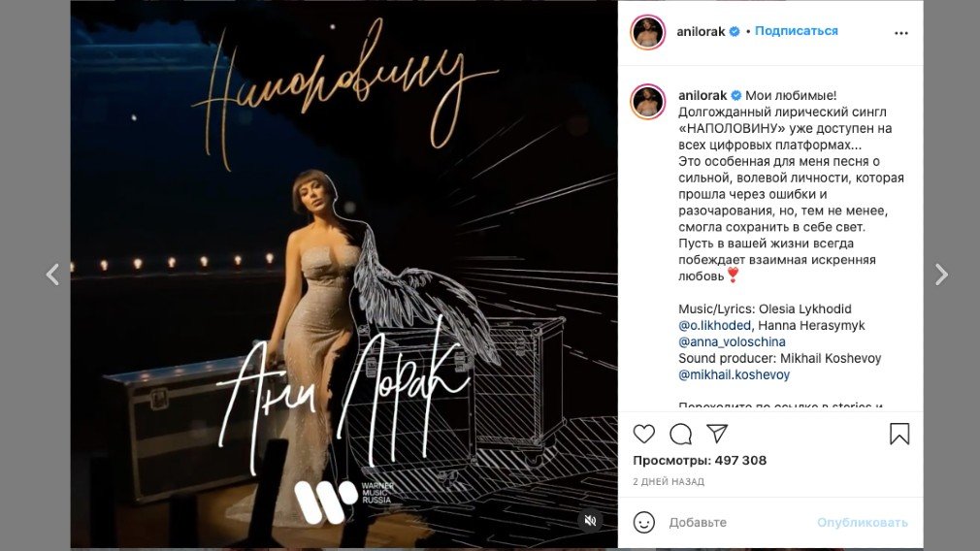The image size is (980, 551).
Task: Unmute the video with speaker icon
Action: [x=590, y=520]
